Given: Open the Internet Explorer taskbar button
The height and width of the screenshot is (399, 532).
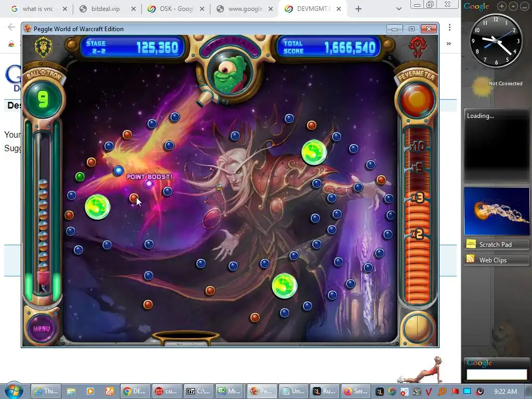Looking at the screenshot, I should click(x=46, y=391).
